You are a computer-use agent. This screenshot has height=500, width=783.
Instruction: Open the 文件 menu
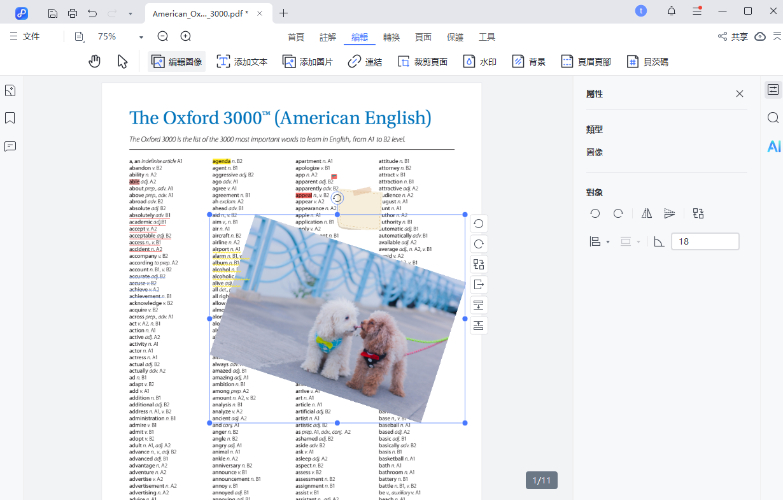click(25, 36)
